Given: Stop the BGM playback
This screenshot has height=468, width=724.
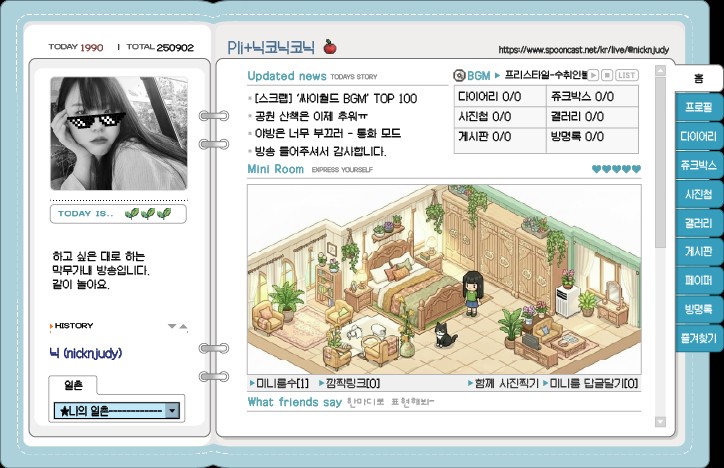Looking at the screenshot, I should (606, 75).
